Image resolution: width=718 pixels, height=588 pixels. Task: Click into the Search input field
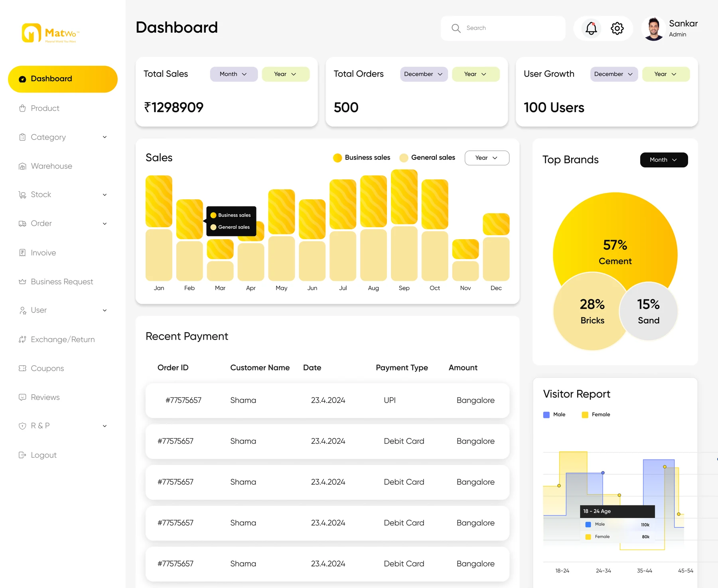pyautogui.click(x=503, y=28)
